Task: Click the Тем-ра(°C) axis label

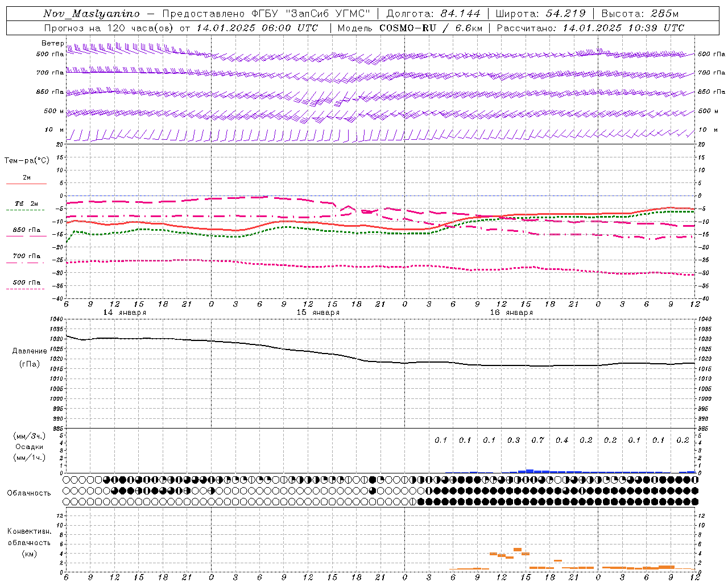Action: point(27,161)
